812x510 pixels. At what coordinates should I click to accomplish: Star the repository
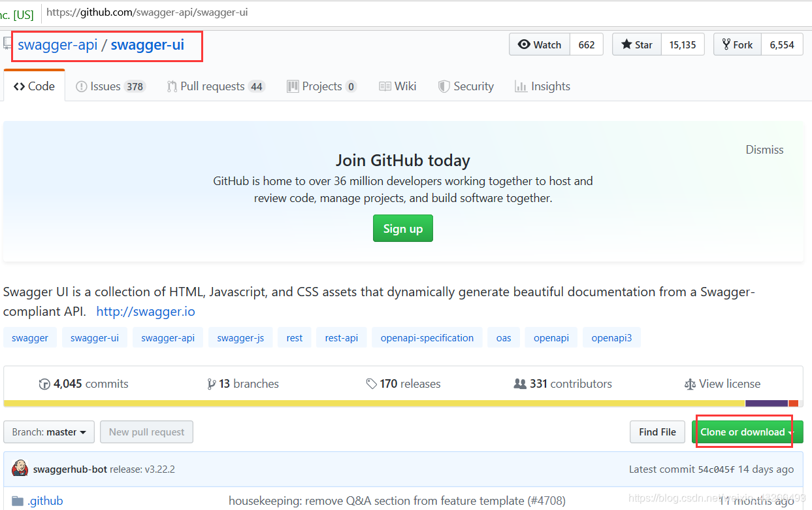pos(637,44)
